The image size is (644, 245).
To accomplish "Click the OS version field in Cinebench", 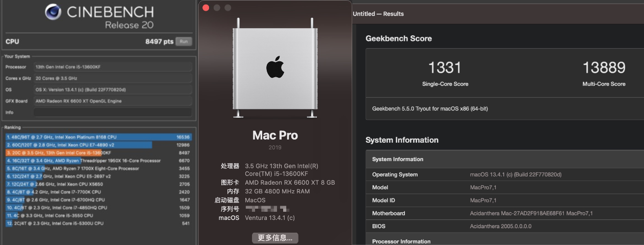I will tap(113, 90).
